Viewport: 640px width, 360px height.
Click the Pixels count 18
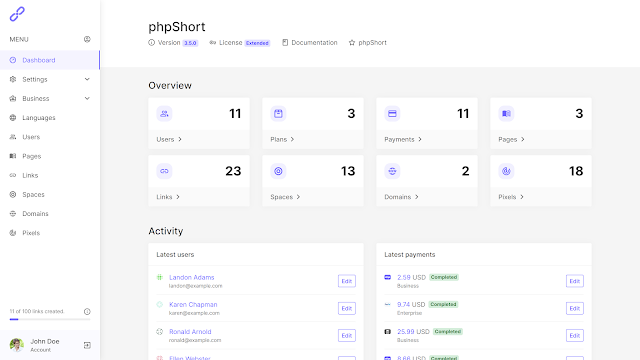pyautogui.click(x=576, y=171)
